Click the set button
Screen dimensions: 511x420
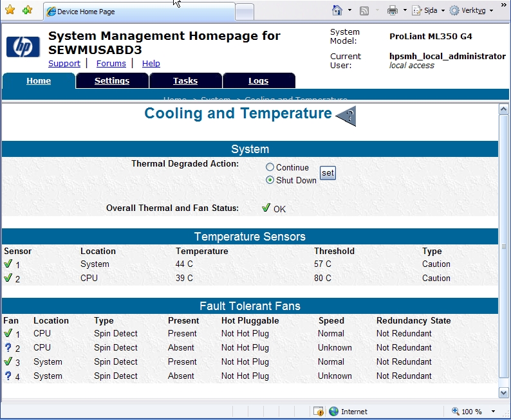coord(328,173)
